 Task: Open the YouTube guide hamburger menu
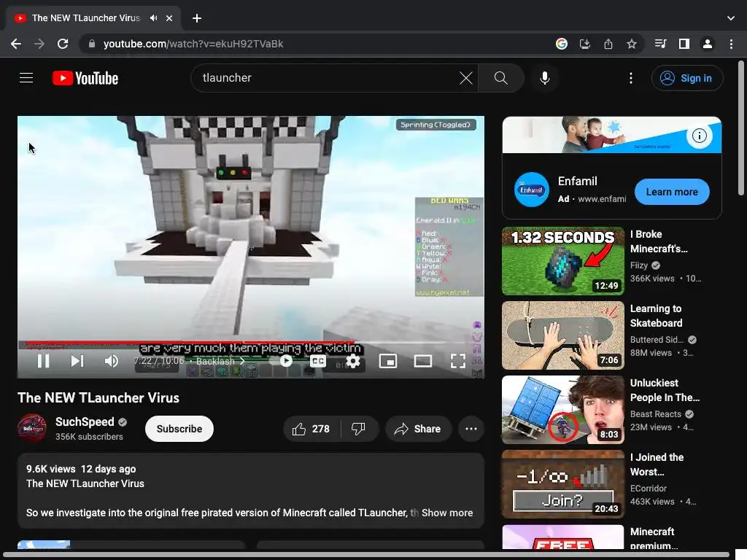click(x=26, y=77)
